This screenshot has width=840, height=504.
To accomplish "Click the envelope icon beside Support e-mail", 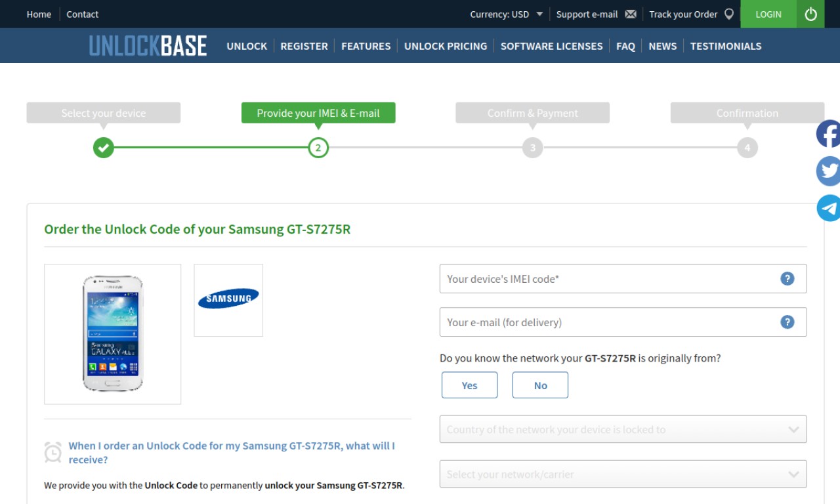I will 631,14.
